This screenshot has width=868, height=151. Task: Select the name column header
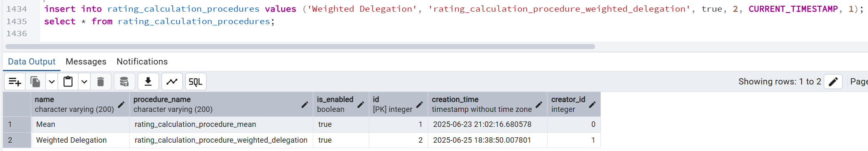pyautogui.click(x=80, y=104)
